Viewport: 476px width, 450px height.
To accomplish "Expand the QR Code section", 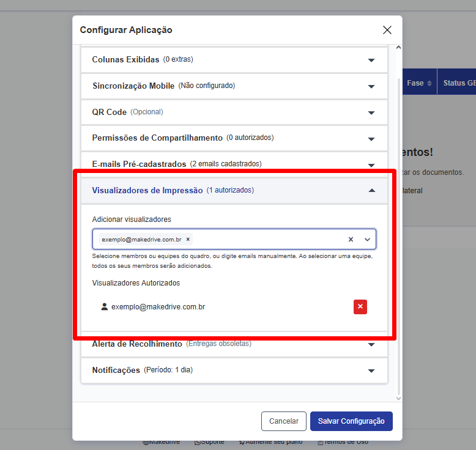I will click(371, 112).
